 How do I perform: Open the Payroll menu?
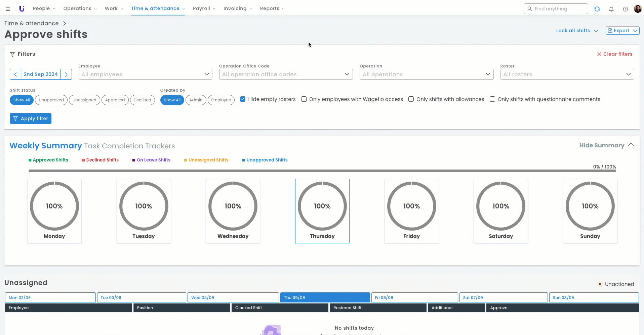point(204,8)
